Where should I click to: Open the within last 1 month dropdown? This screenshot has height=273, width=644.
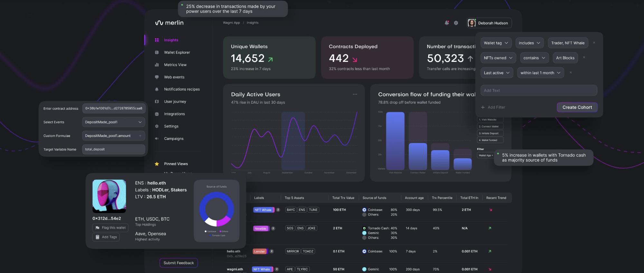click(x=540, y=73)
